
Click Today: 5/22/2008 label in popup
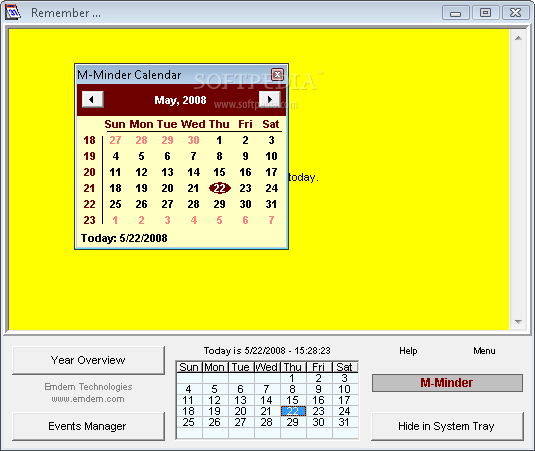[x=124, y=238]
